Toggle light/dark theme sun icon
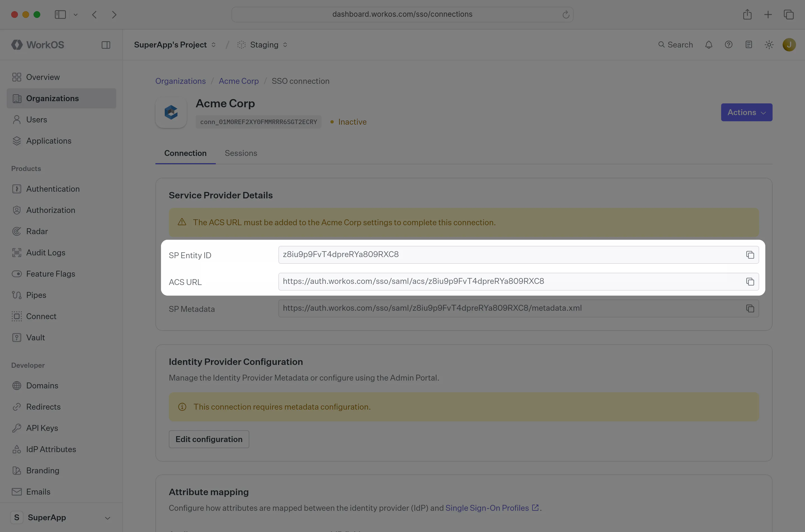The width and height of the screenshot is (805, 532). pyautogui.click(x=769, y=45)
